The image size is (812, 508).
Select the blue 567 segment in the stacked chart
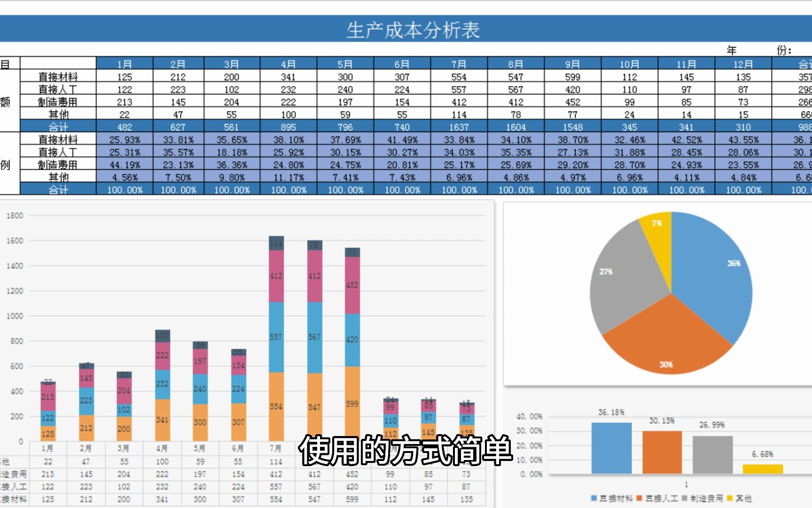(x=314, y=337)
